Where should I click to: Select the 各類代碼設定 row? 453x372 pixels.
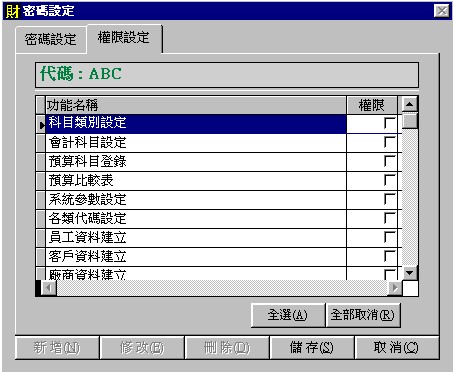tap(196, 219)
